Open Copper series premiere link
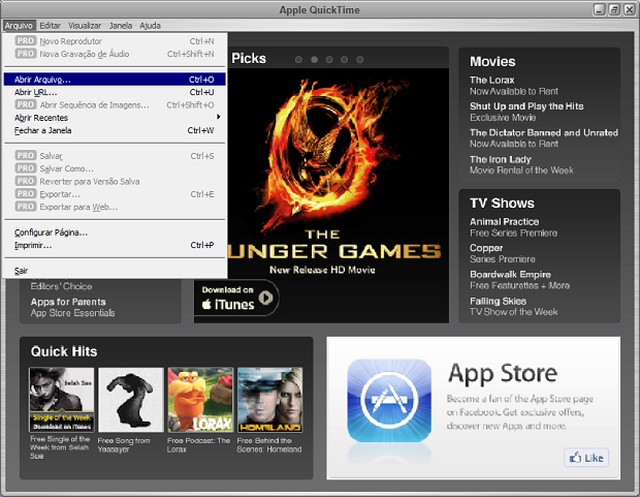Image resolution: width=640 pixels, height=497 pixels. coord(486,248)
